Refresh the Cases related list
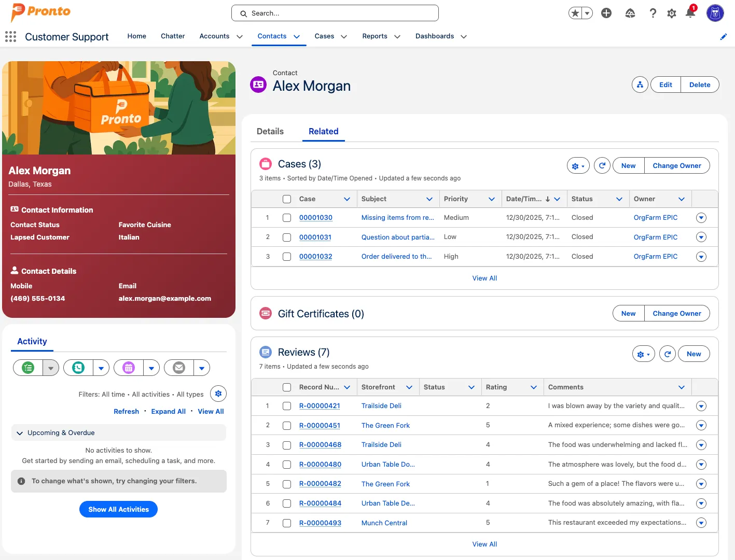Screen dimensions: 735x560 [602, 166]
